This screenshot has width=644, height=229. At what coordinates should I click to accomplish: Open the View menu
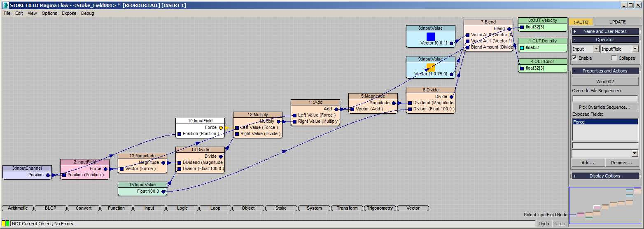point(32,13)
